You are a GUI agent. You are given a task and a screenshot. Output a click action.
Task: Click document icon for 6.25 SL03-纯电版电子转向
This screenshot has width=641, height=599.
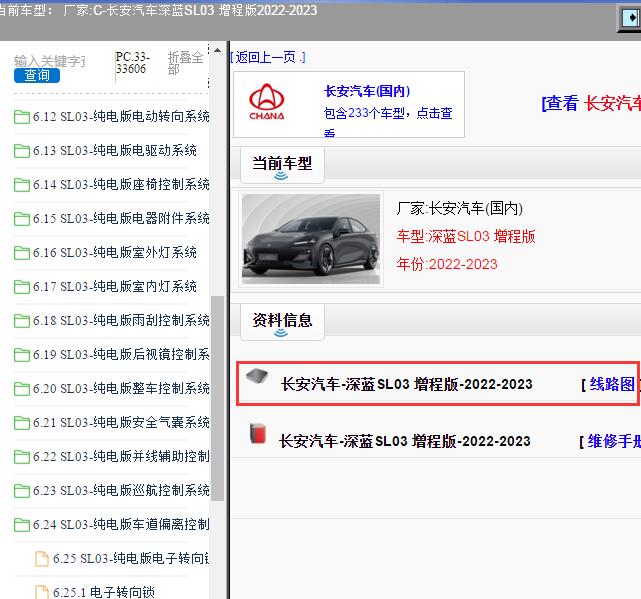42,559
